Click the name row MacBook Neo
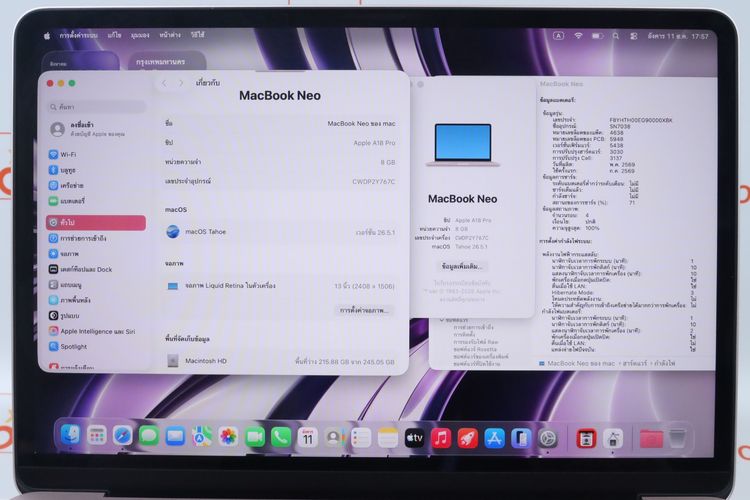This screenshot has width=750, height=500. 280,123
